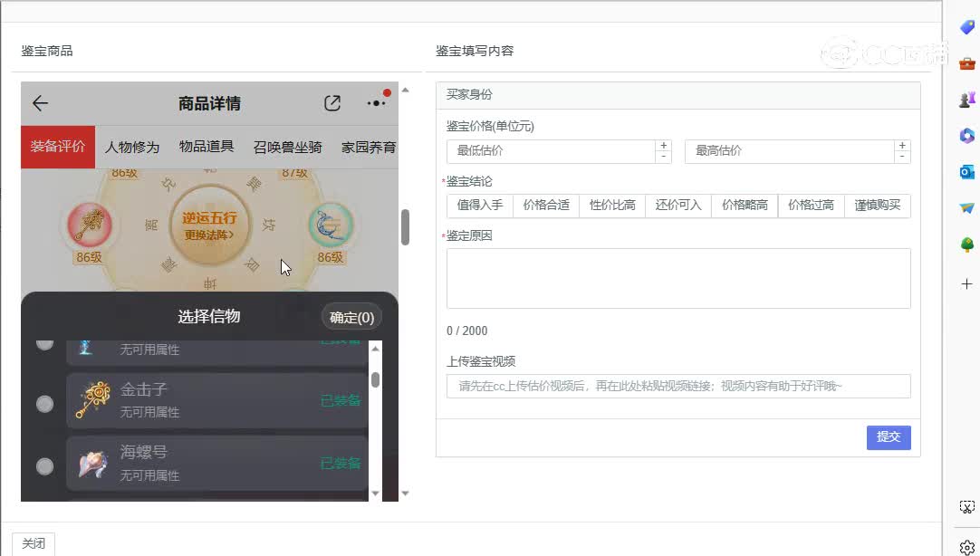Open the screenshot scissors tool icon

(x=967, y=506)
